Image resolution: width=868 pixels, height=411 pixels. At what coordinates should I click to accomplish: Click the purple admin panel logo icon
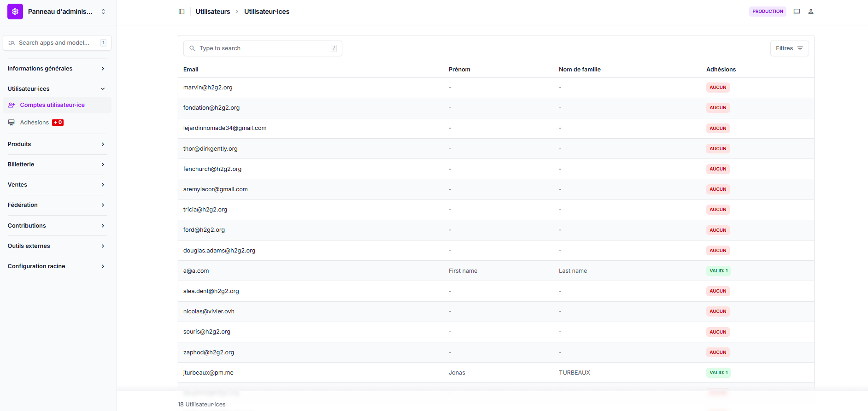coord(15,12)
